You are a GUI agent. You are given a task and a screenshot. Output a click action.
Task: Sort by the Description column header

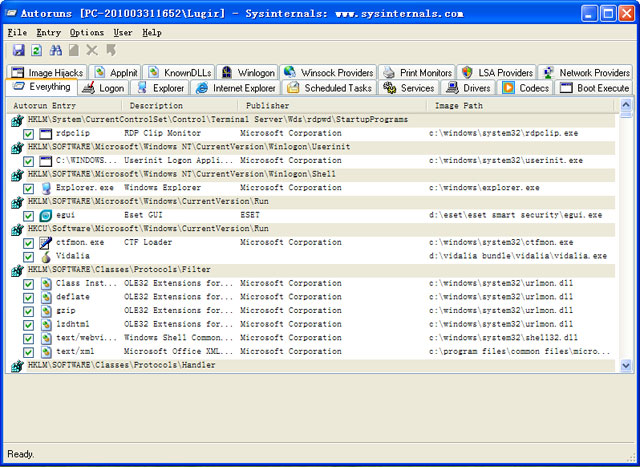(180, 106)
